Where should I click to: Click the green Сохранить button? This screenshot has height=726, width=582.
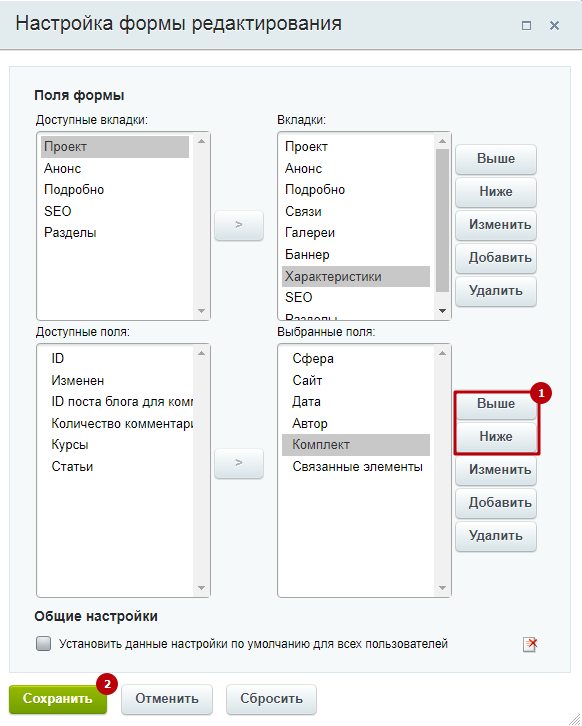click(58, 699)
